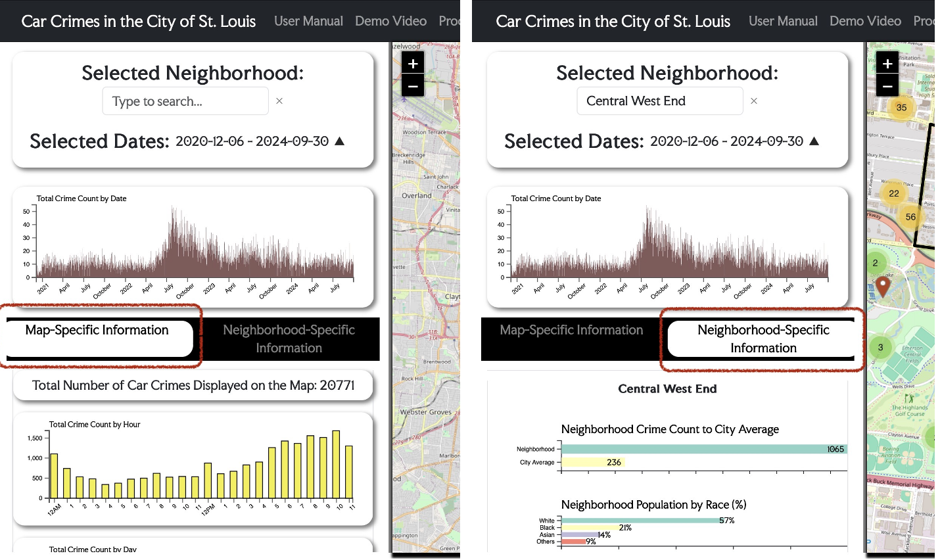Viewport: 940px width, 560px height.
Task: Click the 'Type to search...' neighborhood field
Action: point(185,101)
